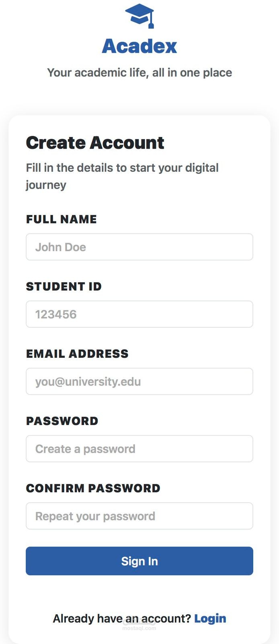The width and height of the screenshot is (279, 644).
Task: Focus the 123456 student ID field
Action: point(139,314)
